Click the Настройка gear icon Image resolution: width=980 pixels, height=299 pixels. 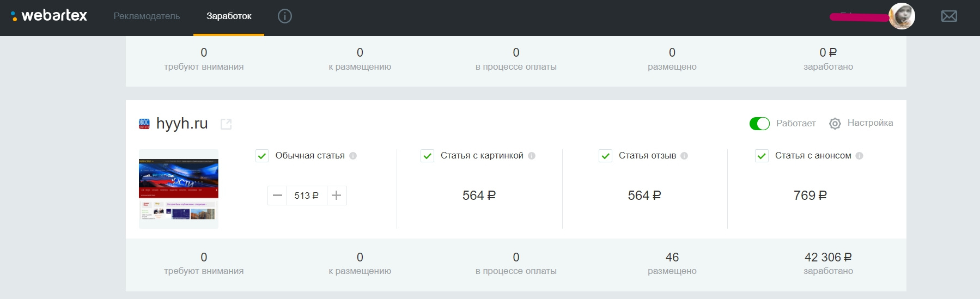click(835, 124)
